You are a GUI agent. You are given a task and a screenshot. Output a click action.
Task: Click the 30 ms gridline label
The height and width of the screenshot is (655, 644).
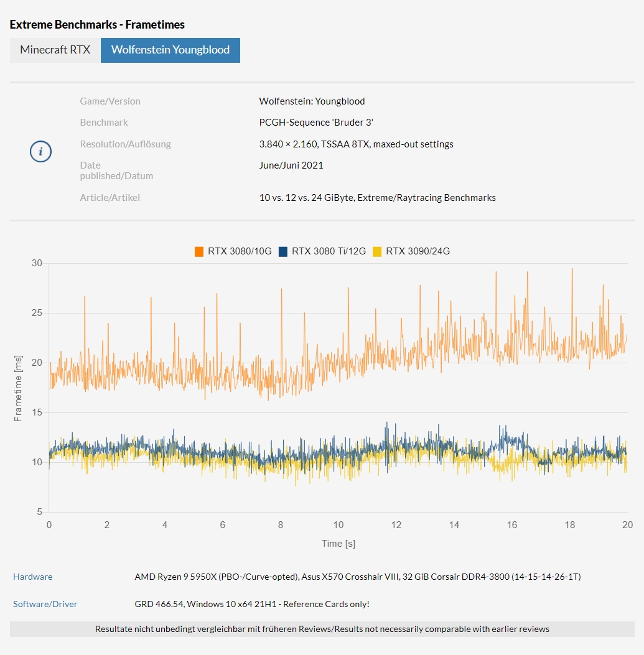(x=37, y=262)
